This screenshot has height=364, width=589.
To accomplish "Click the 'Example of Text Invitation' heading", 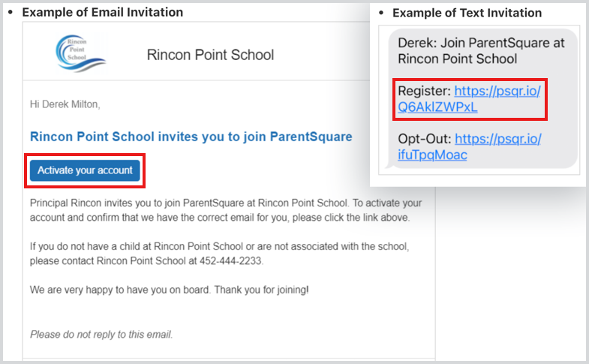I will (467, 13).
